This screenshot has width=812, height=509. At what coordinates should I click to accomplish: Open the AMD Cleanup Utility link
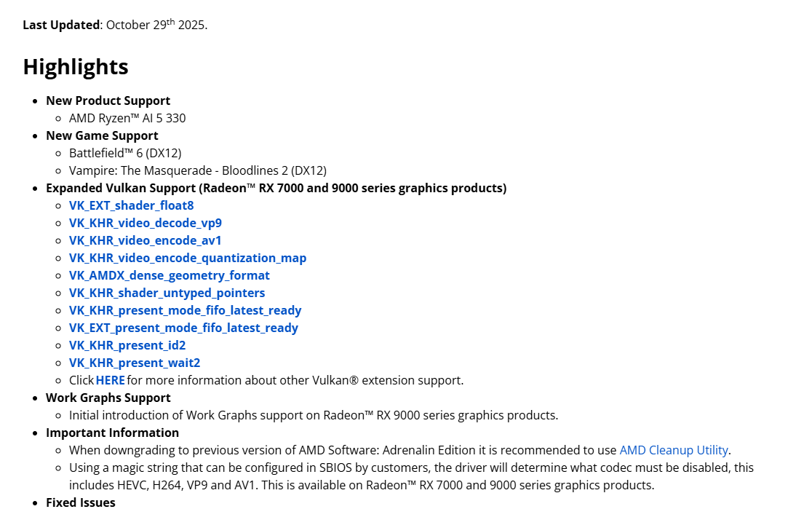click(673, 450)
